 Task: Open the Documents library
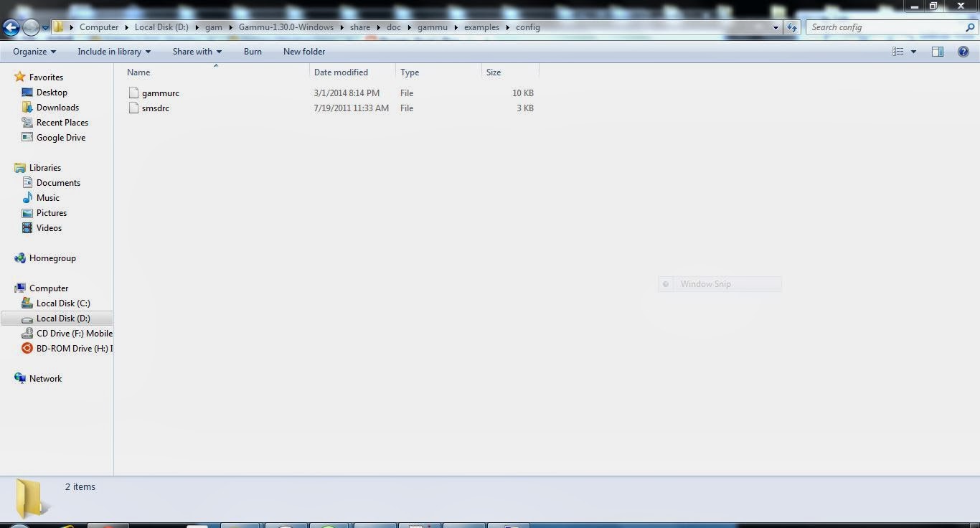(58, 183)
